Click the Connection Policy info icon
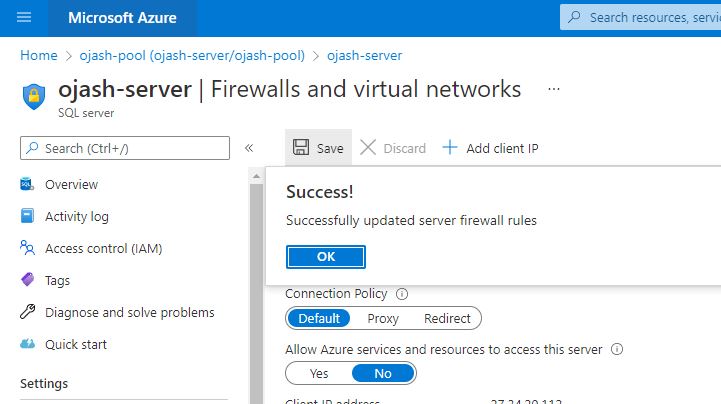 (x=402, y=294)
